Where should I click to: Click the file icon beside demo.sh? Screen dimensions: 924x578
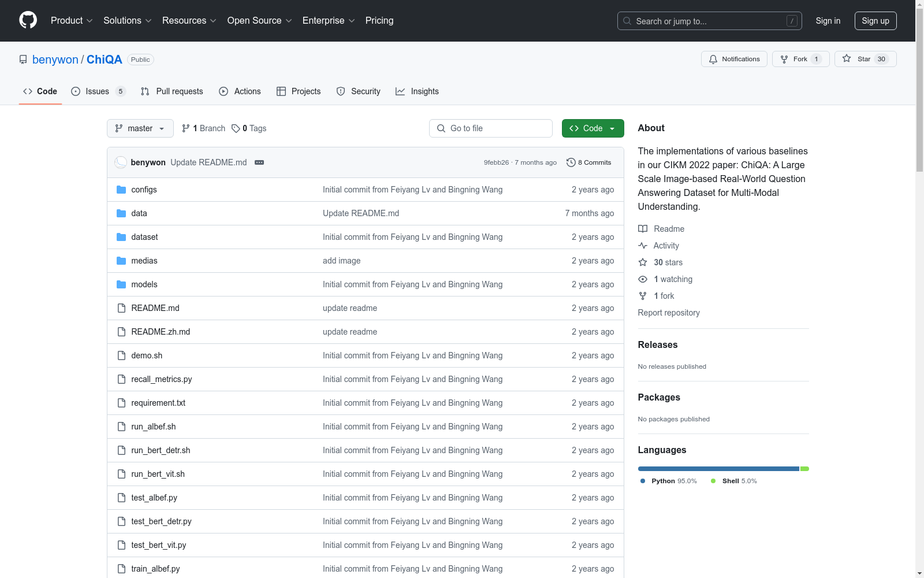coord(121,355)
